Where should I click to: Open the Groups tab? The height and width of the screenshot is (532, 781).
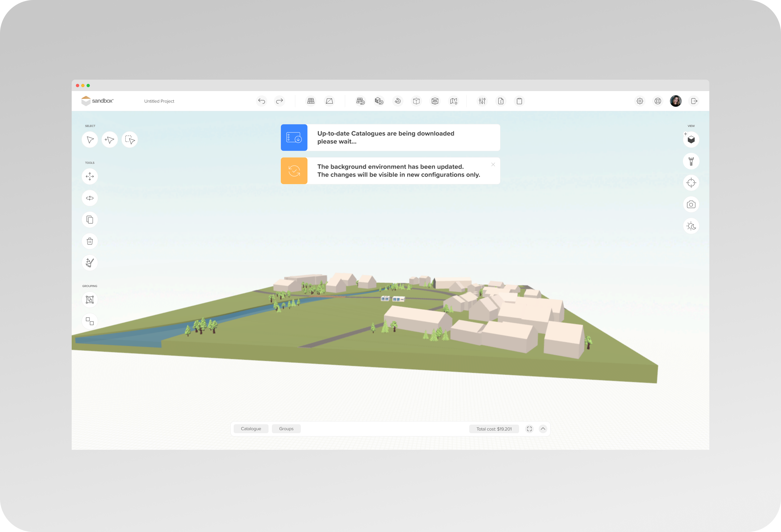[286, 429]
